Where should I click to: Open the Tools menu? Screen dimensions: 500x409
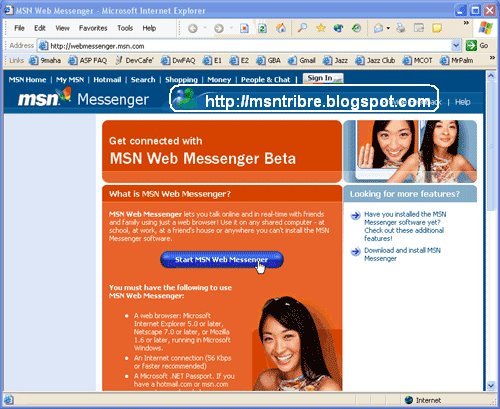pos(125,28)
